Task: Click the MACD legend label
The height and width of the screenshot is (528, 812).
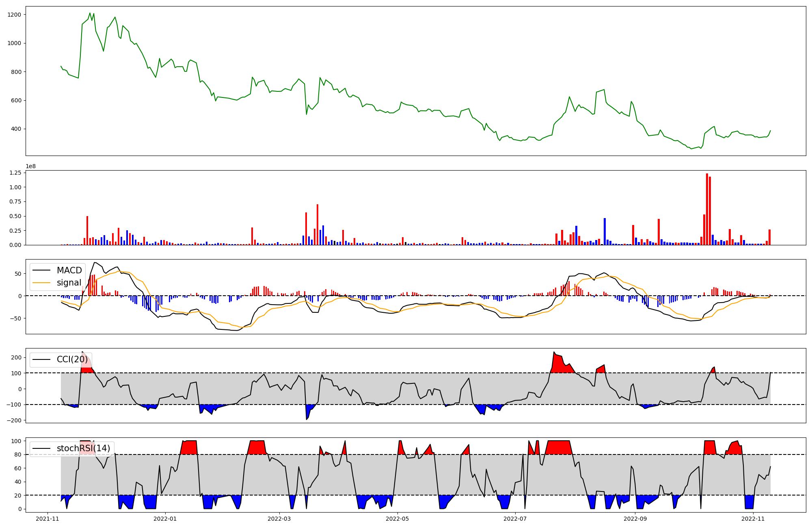Action: pos(69,270)
